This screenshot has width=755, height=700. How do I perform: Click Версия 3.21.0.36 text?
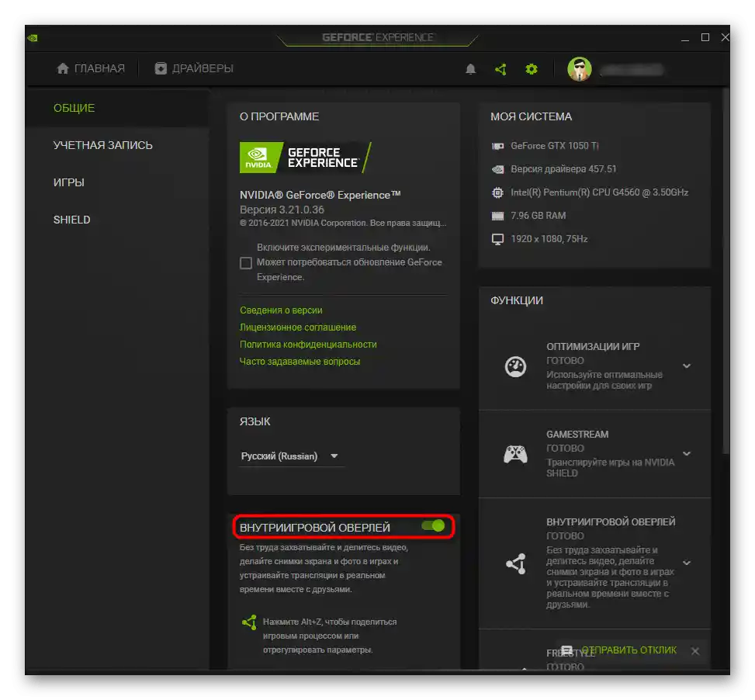[282, 210]
